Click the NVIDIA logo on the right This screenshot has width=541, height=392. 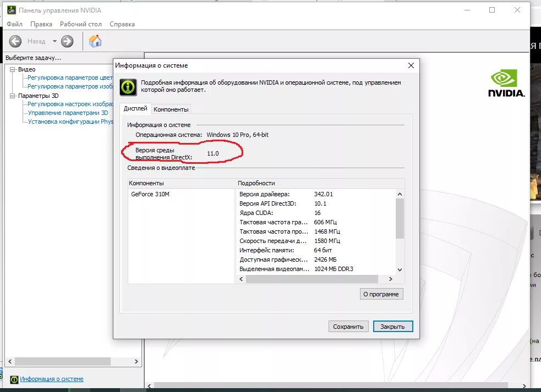pos(506,83)
